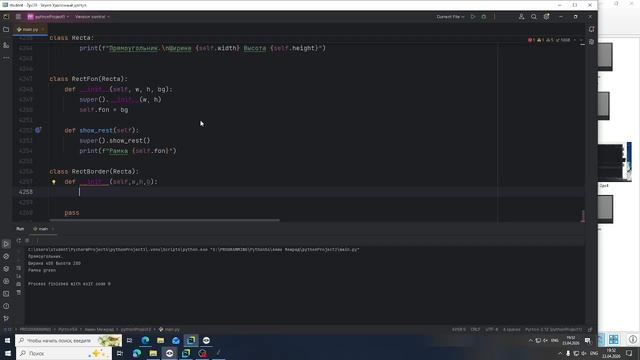Select the Run panel title tab
Viewport: 640px width, 360px height.
coord(20,229)
